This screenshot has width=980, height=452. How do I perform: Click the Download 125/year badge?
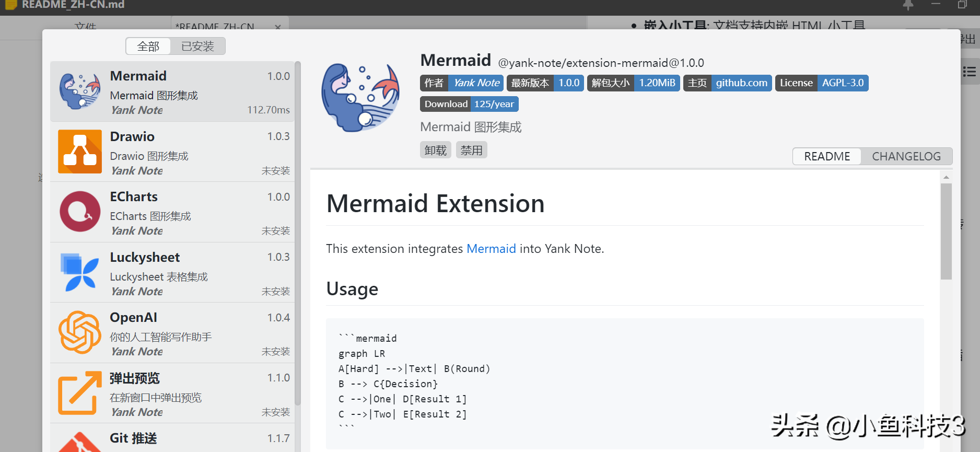469,104
